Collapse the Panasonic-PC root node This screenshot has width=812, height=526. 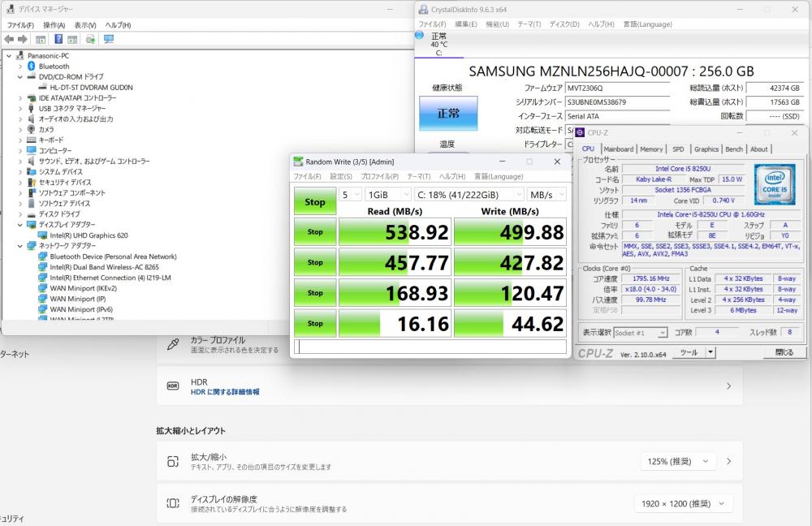coord(9,56)
